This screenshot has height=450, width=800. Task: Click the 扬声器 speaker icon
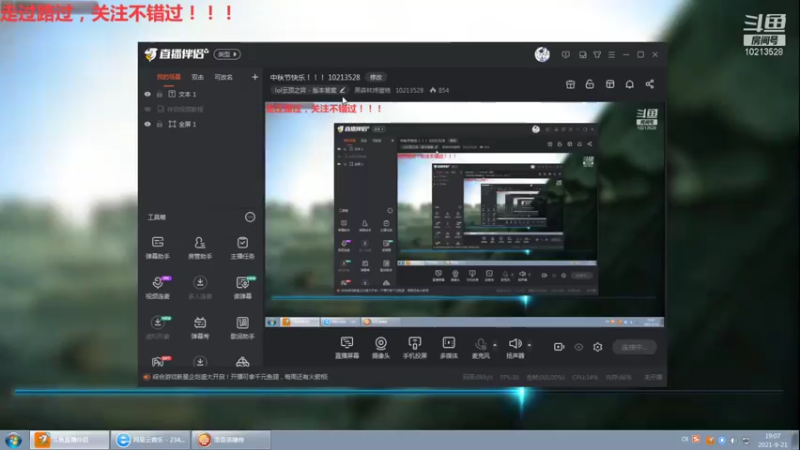pos(515,343)
